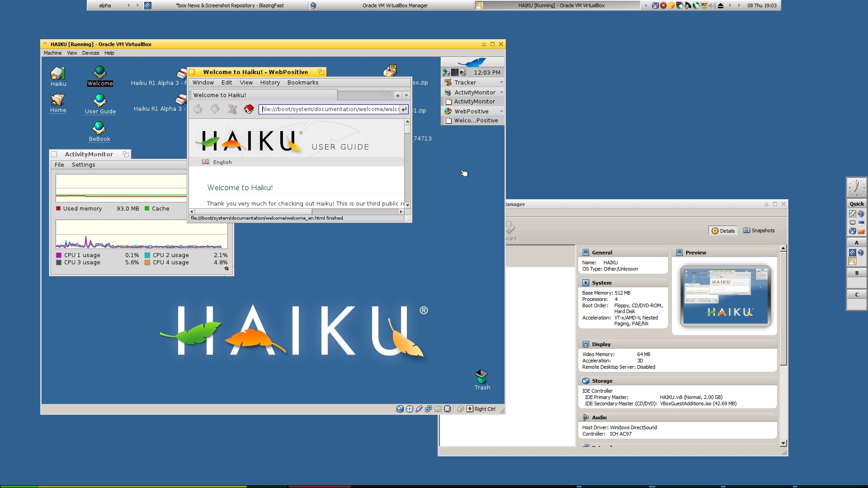Click network adapters icon in VM status bar
The image size is (868, 488).
point(429,409)
